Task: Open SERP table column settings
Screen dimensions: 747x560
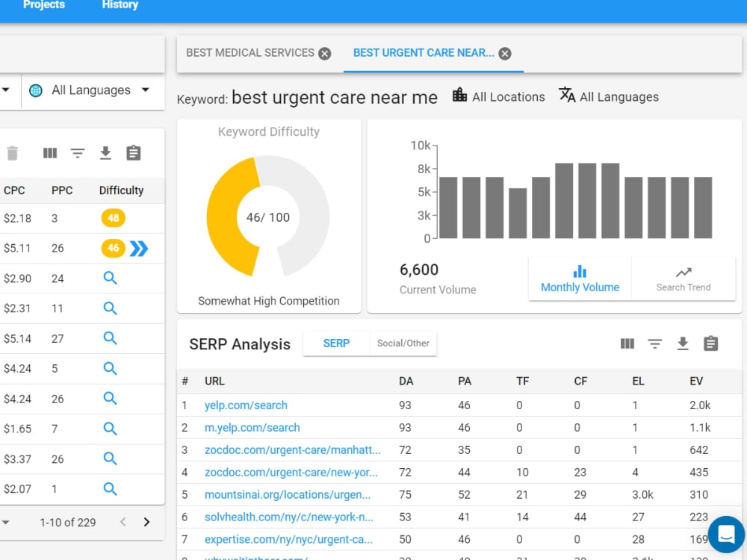Action: [x=627, y=343]
